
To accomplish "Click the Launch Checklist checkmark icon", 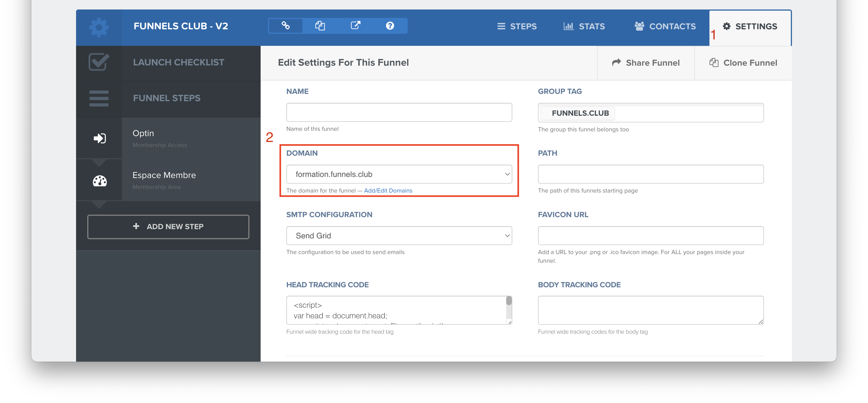I will coord(99,62).
